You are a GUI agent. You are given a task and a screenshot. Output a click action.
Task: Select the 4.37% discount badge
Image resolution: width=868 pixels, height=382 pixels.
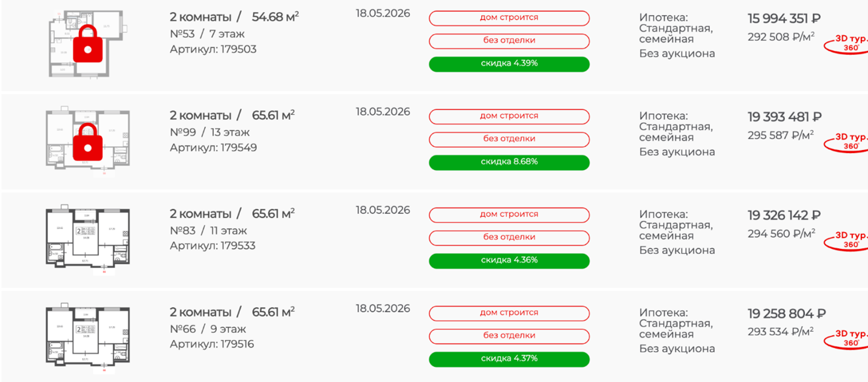[x=509, y=359]
